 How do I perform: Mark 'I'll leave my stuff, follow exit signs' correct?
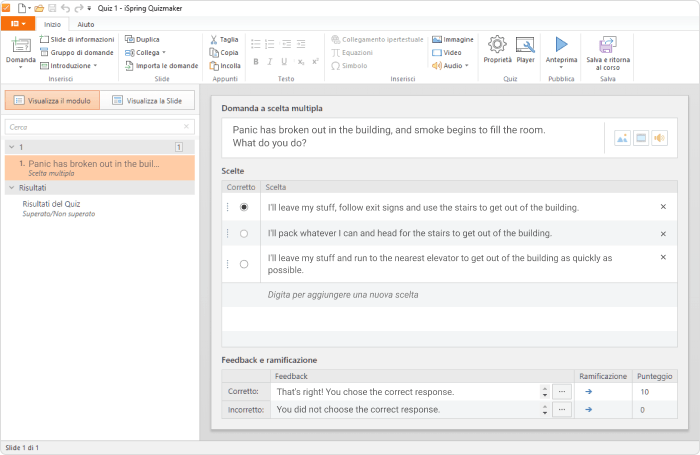tap(244, 207)
